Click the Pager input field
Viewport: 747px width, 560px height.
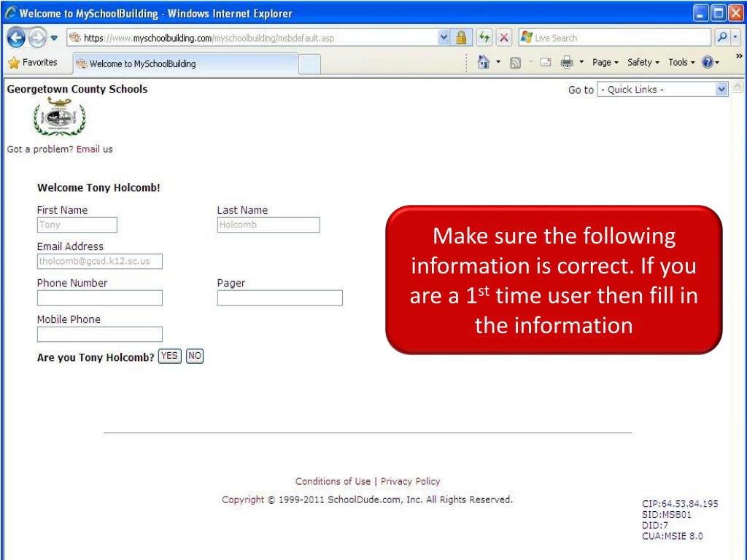pyautogui.click(x=279, y=297)
